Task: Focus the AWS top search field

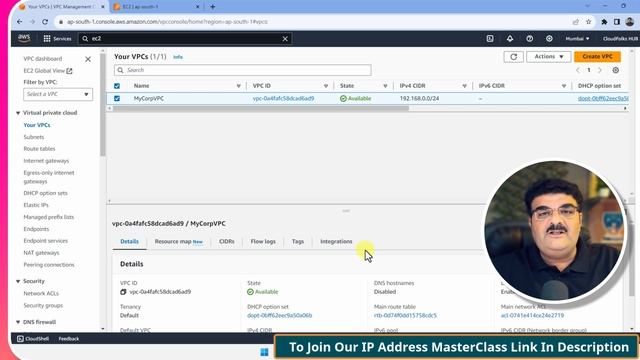Action: (x=184, y=39)
